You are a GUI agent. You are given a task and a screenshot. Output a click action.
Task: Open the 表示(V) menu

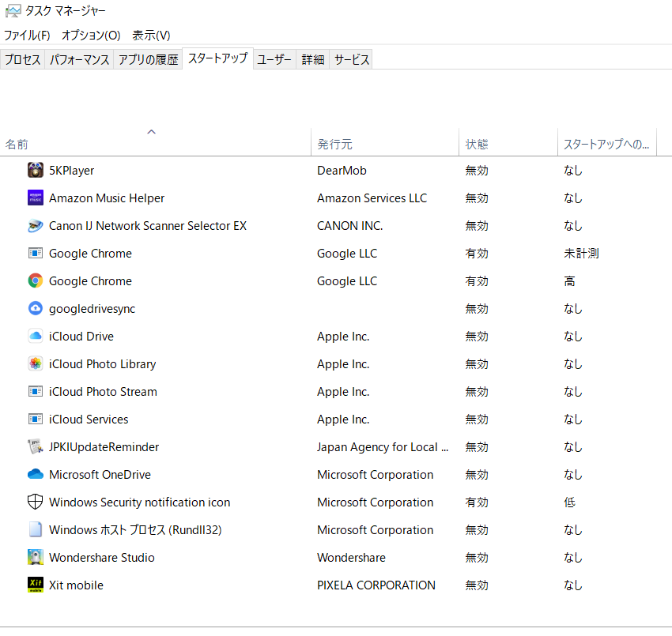pos(151,35)
